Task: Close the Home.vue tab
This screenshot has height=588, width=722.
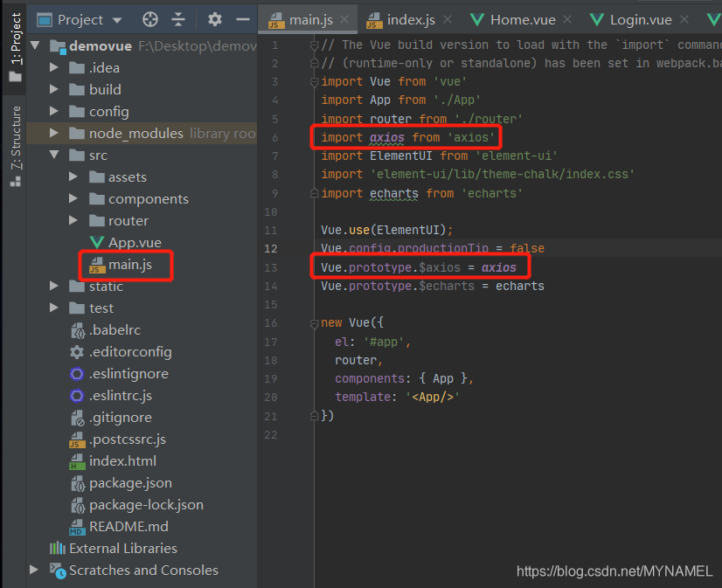Action: [567, 19]
